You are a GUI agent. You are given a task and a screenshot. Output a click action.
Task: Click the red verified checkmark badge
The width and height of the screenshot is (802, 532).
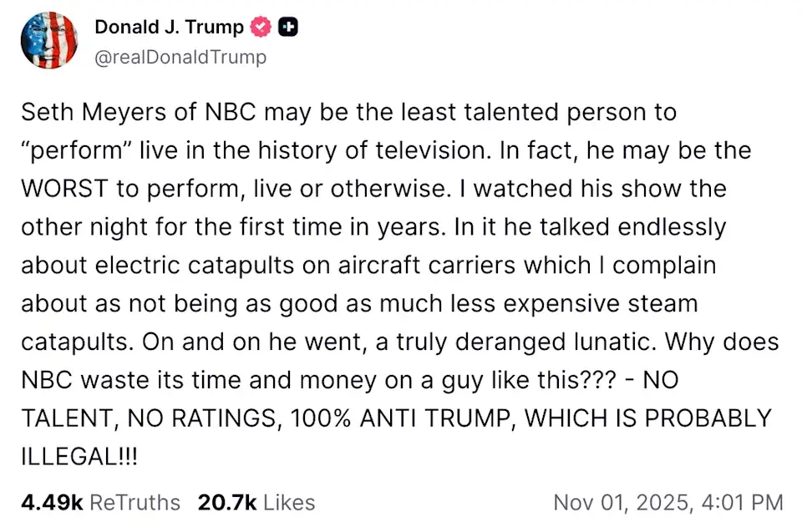(x=261, y=27)
